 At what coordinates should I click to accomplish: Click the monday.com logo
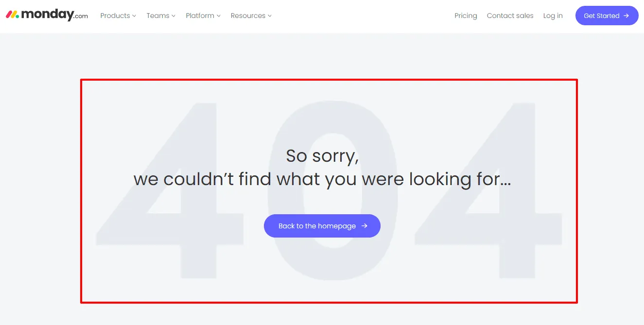(x=46, y=15)
